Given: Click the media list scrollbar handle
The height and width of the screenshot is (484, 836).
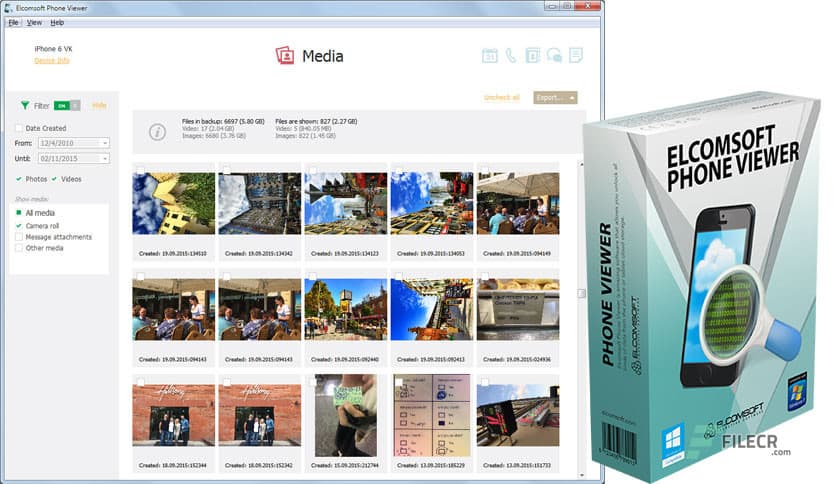Looking at the screenshot, I should (x=582, y=294).
